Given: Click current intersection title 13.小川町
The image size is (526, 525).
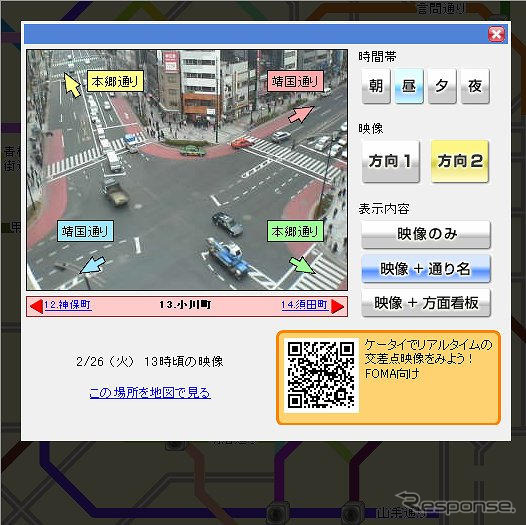Looking at the screenshot, I should 186,305.
